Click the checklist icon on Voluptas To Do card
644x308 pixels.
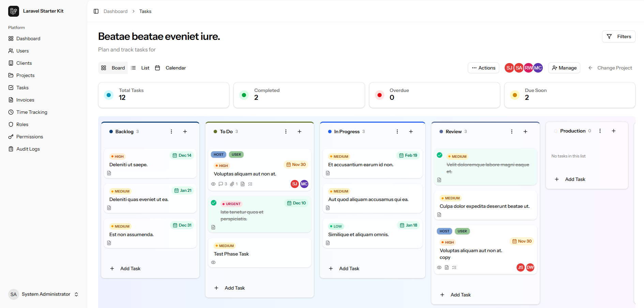(250, 184)
